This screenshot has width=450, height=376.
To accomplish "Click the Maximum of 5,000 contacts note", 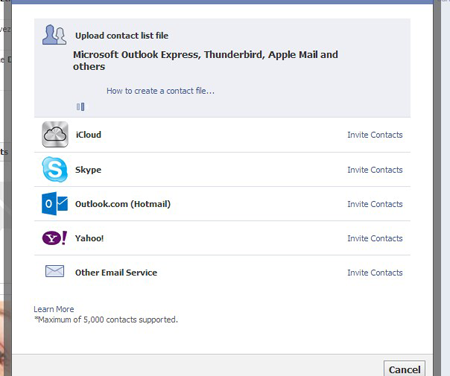I will pos(106,320).
